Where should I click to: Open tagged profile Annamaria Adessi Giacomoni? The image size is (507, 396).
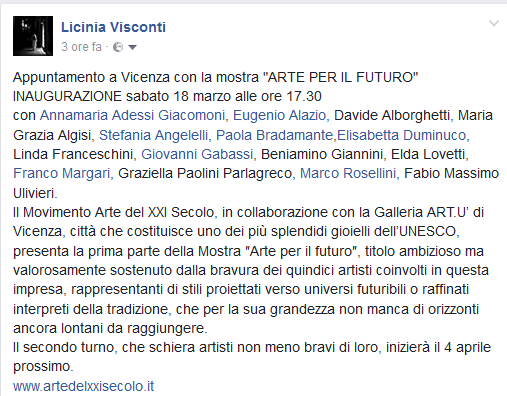[x=132, y=115]
